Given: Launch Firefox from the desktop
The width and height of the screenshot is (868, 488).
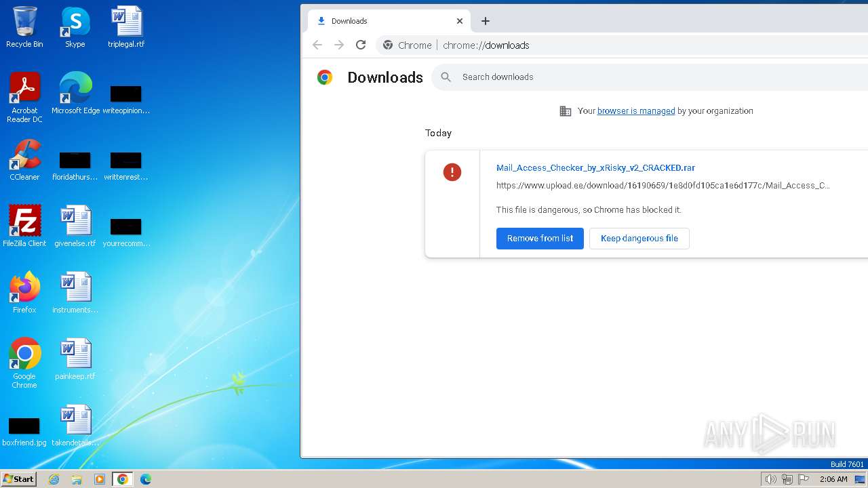Looking at the screenshot, I should [24, 292].
